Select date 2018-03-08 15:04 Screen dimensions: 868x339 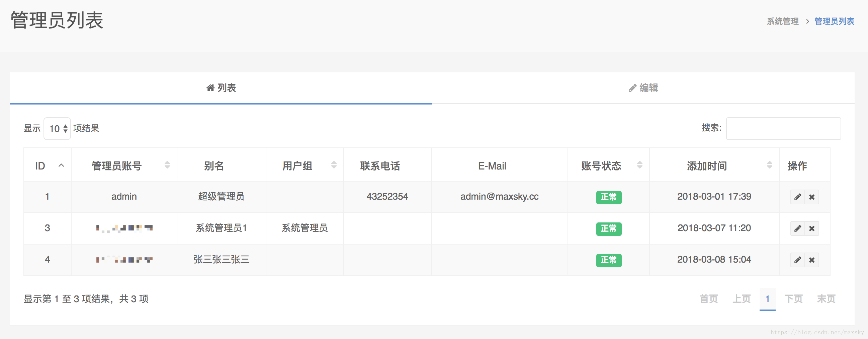[714, 259]
